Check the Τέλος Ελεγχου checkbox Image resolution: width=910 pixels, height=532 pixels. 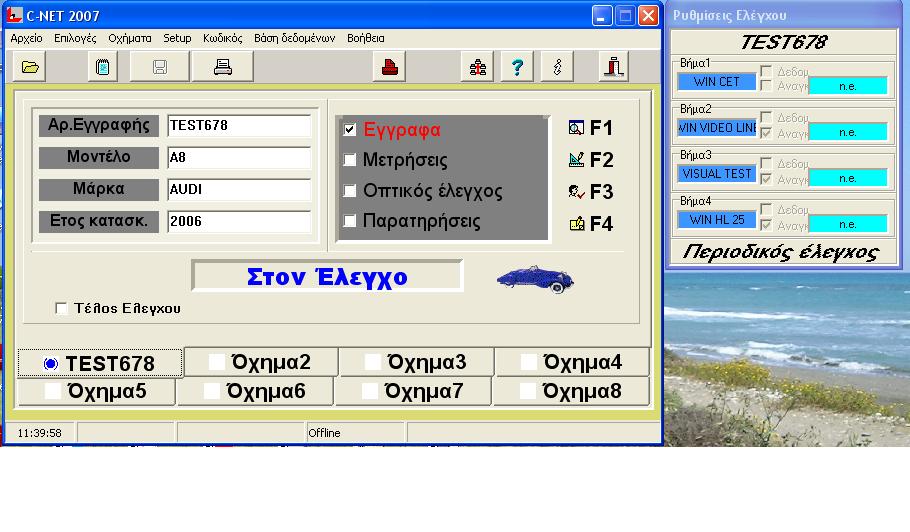(61, 308)
